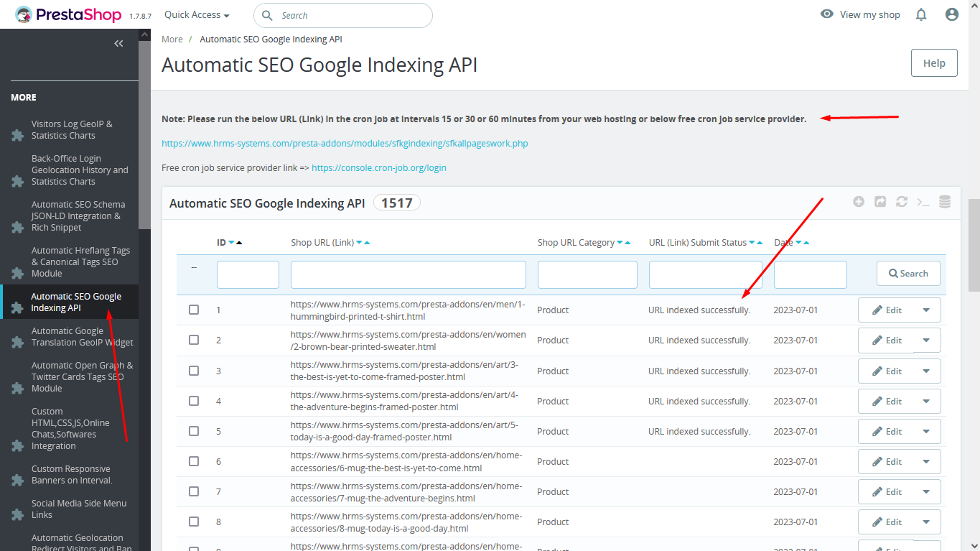Select Automatic SEO Google Indexing API menu item

click(69, 302)
